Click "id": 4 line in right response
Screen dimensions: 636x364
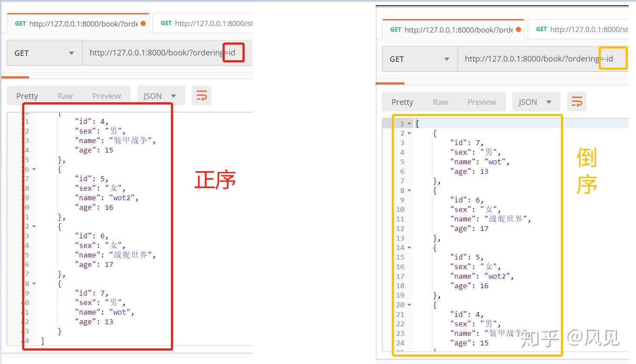click(x=467, y=314)
